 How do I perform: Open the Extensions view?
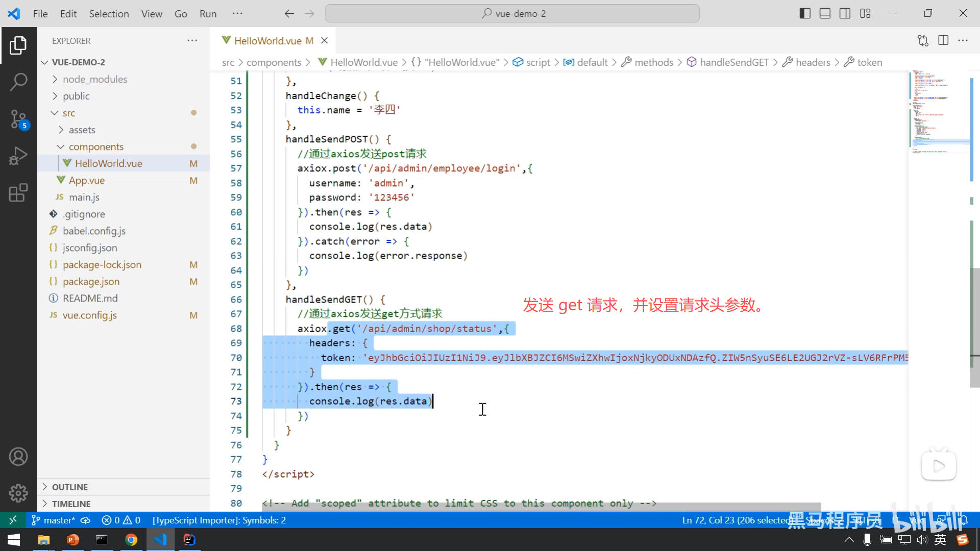(x=18, y=193)
